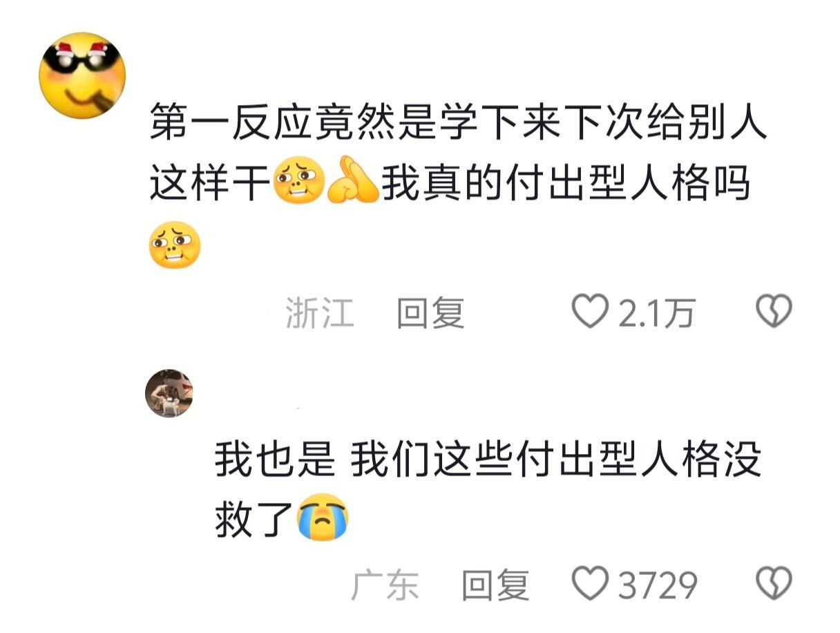The width and height of the screenshot is (840, 633).
Task: Like the Guangdong reply with the heart icon
Action: coord(591,584)
